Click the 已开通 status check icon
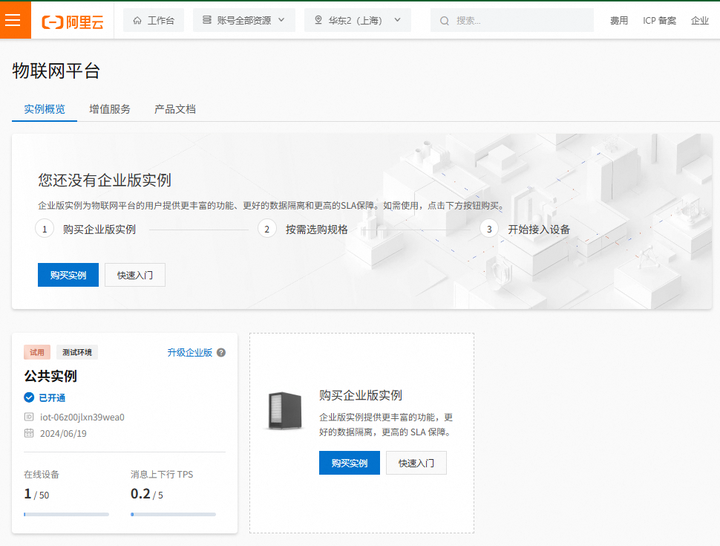 29,397
